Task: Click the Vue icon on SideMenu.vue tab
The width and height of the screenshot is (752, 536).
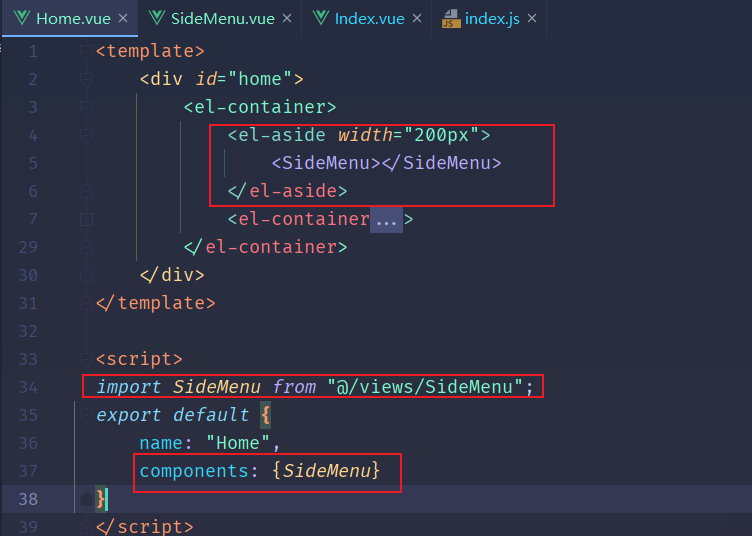Action: 156,18
